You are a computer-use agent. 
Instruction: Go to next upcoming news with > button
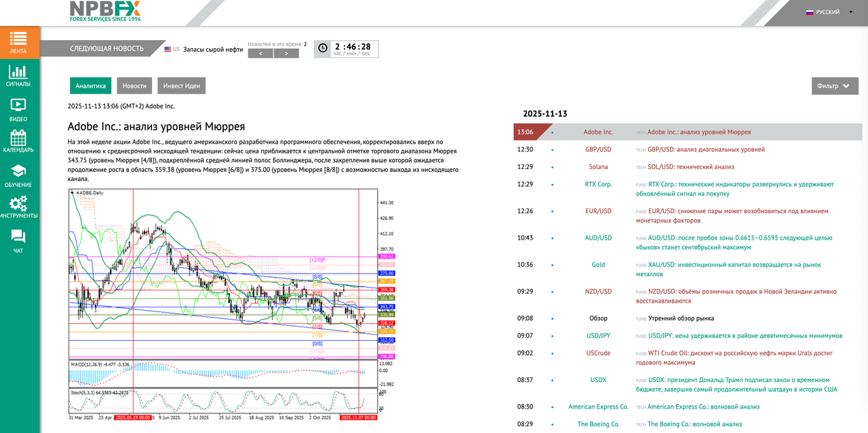[286, 54]
